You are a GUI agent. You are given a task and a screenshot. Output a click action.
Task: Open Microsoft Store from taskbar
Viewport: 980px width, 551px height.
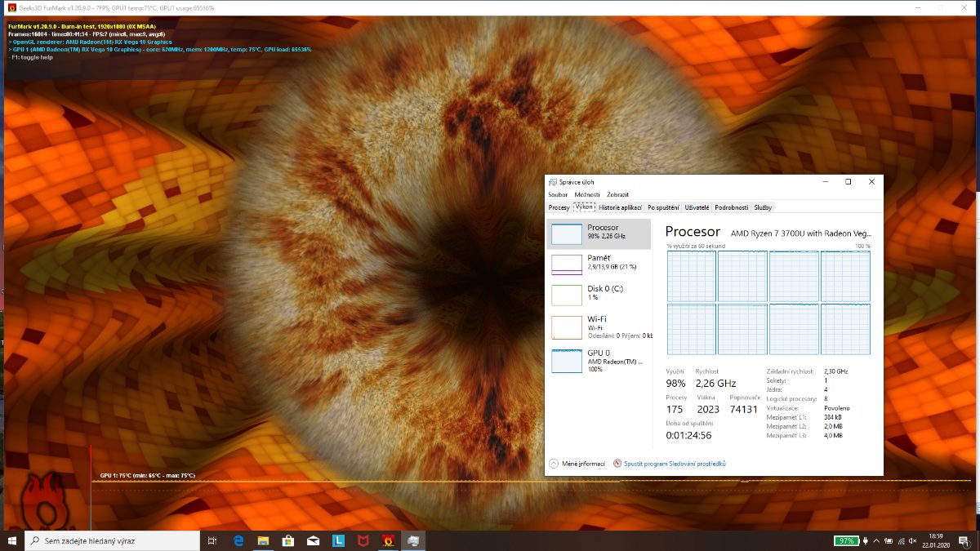[288, 540]
